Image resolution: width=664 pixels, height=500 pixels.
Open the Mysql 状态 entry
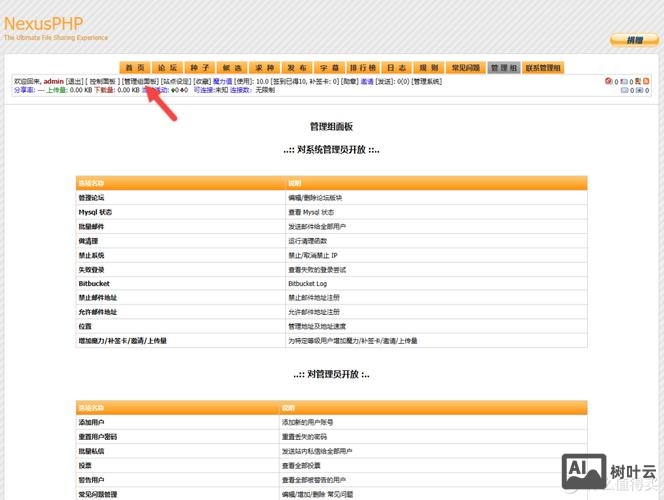[x=95, y=212]
